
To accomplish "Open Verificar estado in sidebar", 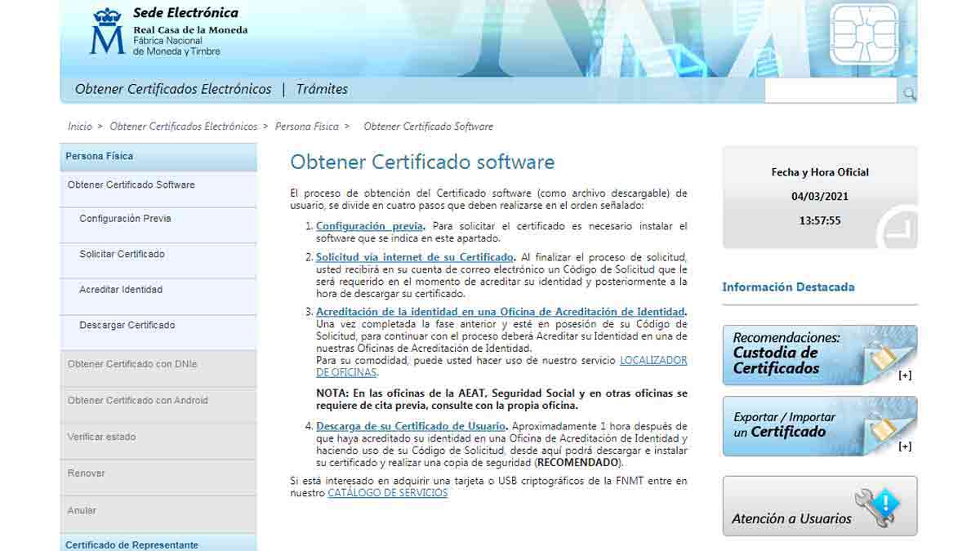I will (101, 437).
